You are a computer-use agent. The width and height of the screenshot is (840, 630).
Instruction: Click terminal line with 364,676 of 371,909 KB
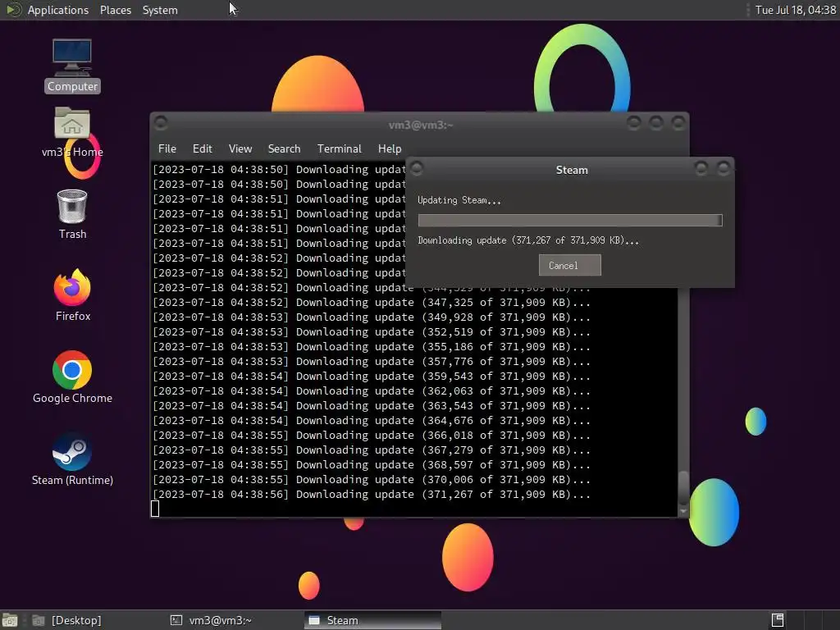coord(372,421)
